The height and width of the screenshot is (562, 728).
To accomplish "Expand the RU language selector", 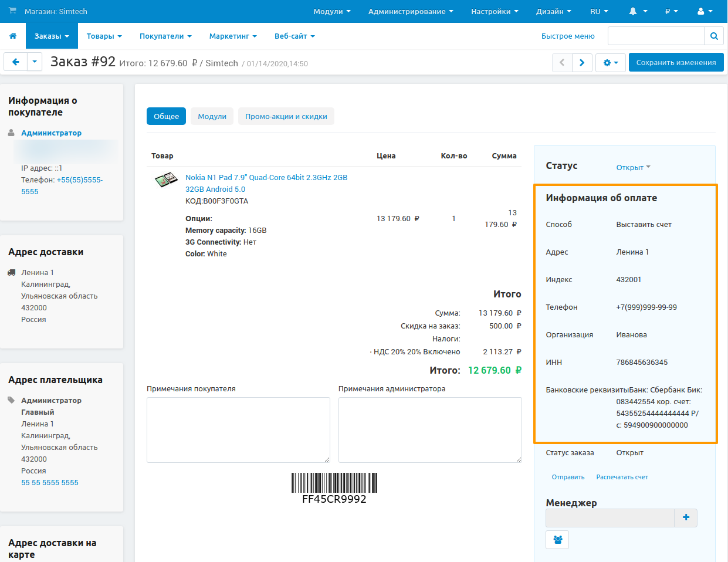I will pyautogui.click(x=599, y=12).
